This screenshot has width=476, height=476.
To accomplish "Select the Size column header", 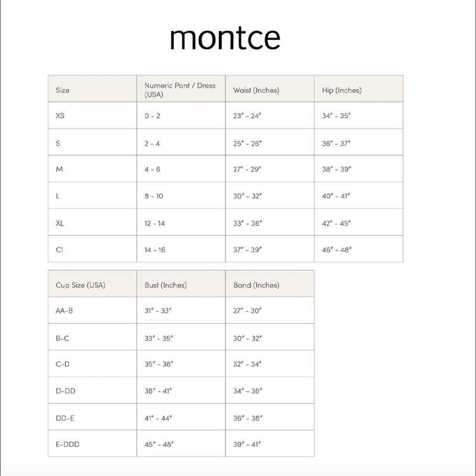I will [x=62, y=90].
